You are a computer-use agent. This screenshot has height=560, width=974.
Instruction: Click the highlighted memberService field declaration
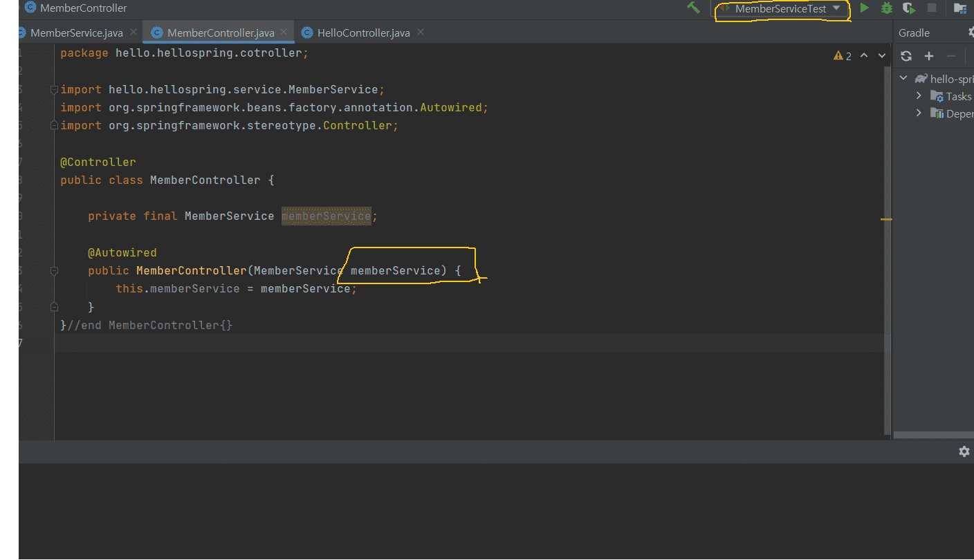click(326, 216)
